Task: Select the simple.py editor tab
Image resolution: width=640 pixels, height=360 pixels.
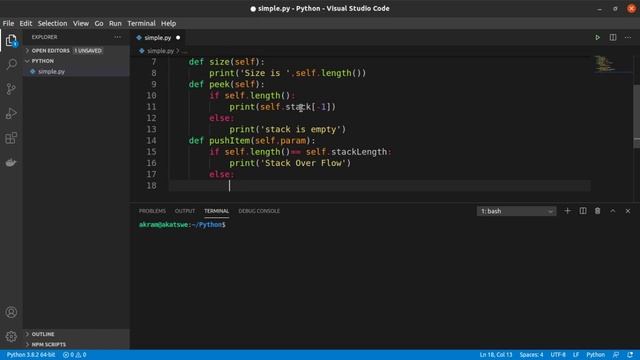Action: [158, 38]
